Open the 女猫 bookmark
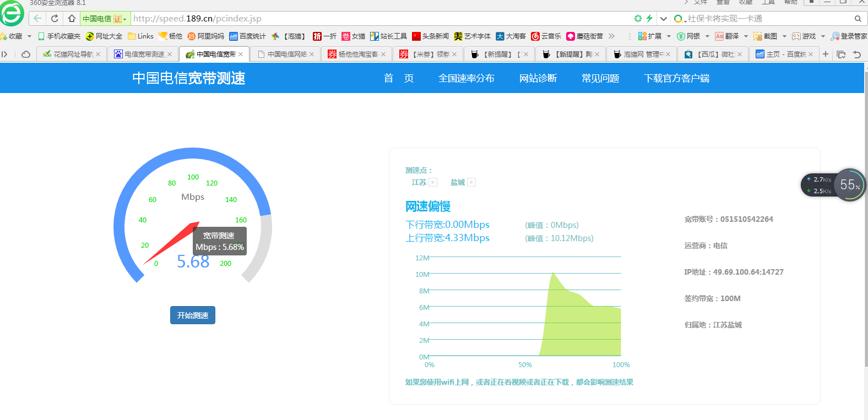 (353, 36)
